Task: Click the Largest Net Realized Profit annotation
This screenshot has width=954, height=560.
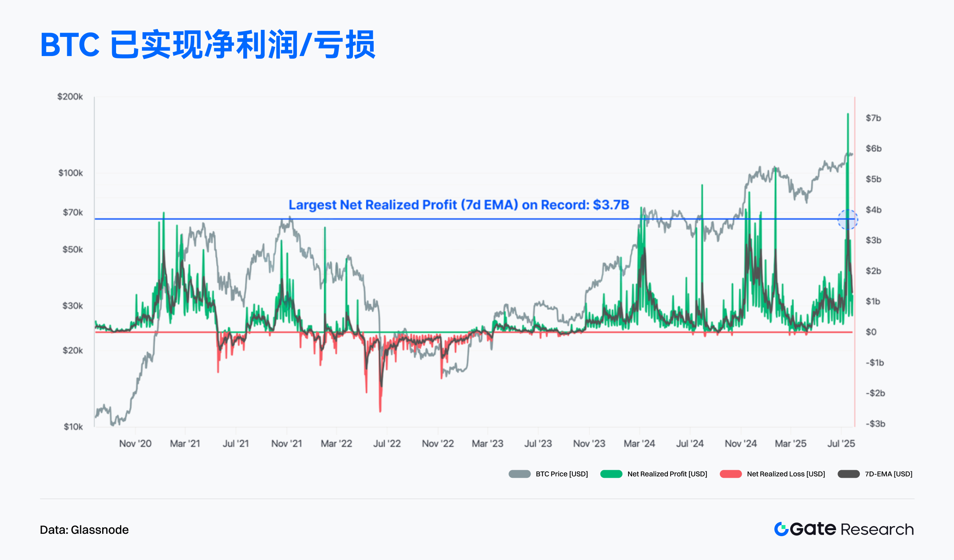Action: click(x=459, y=205)
